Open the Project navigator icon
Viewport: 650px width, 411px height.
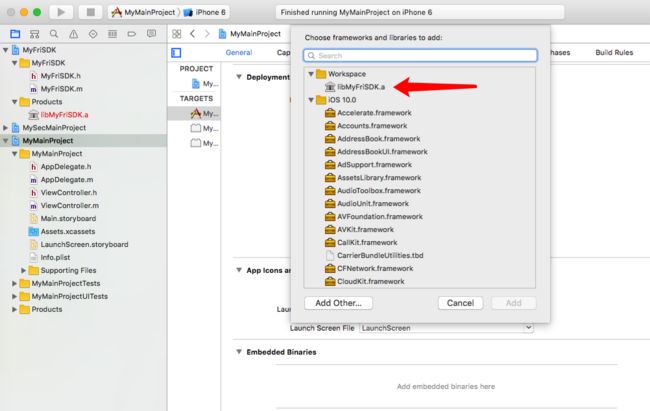pyautogui.click(x=15, y=34)
